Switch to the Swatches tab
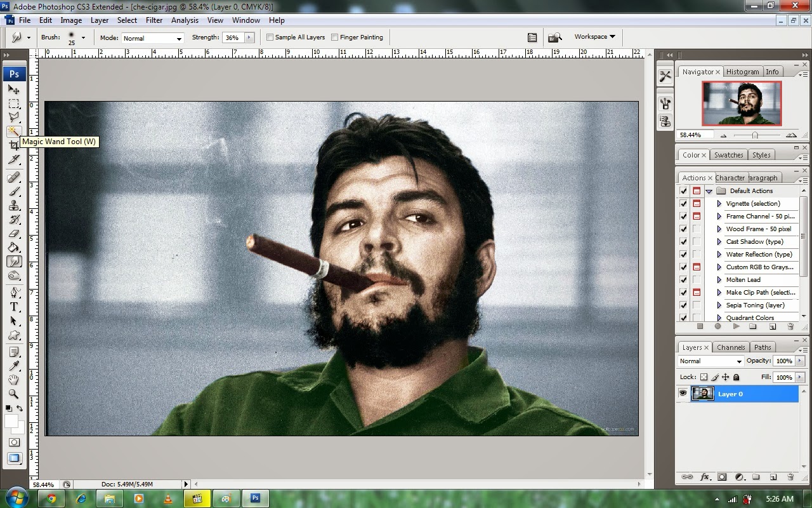Image resolution: width=812 pixels, height=508 pixels. coord(728,155)
